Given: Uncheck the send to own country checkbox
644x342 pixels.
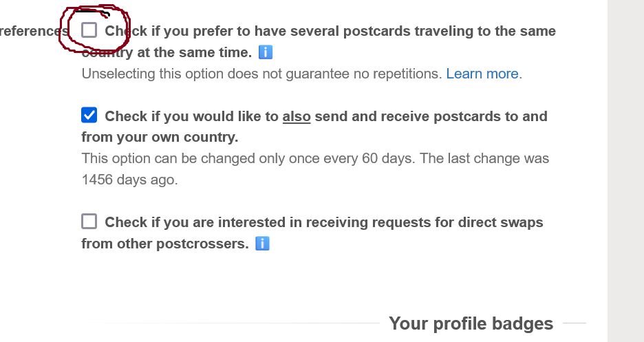Looking at the screenshot, I should pyautogui.click(x=89, y=115).
